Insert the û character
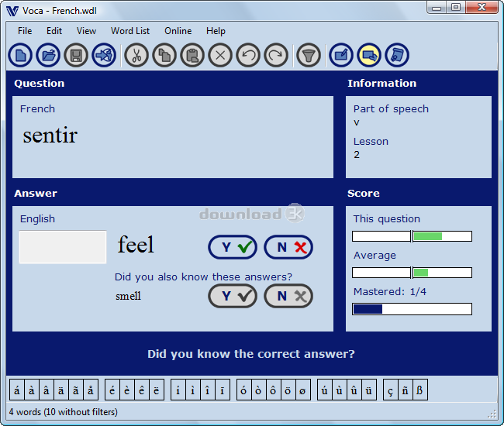 (x=354, y=390)
